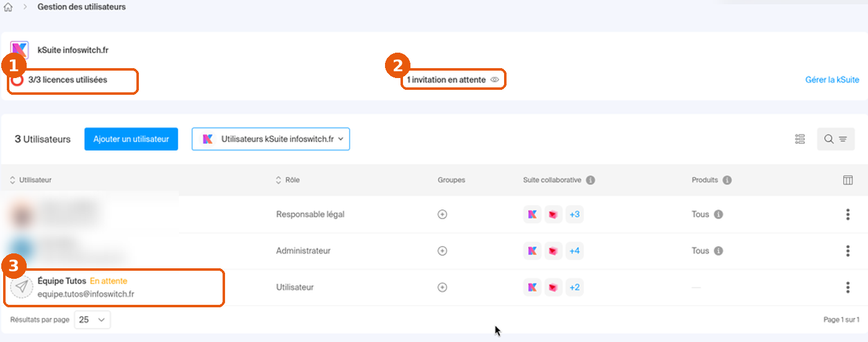Screen dimensions: 868x342
Task: Click the kSuite infoswitch.fr logo
Action: point(19,50)
